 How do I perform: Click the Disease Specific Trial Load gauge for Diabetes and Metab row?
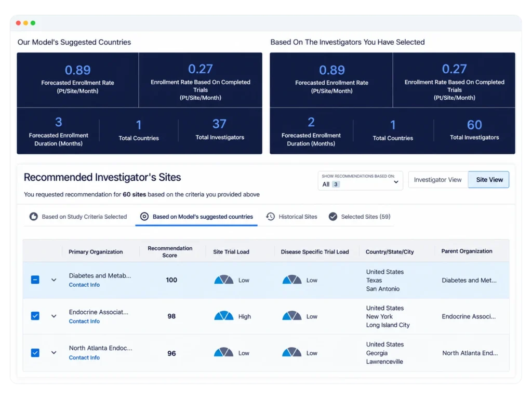(x=292, y=280)
